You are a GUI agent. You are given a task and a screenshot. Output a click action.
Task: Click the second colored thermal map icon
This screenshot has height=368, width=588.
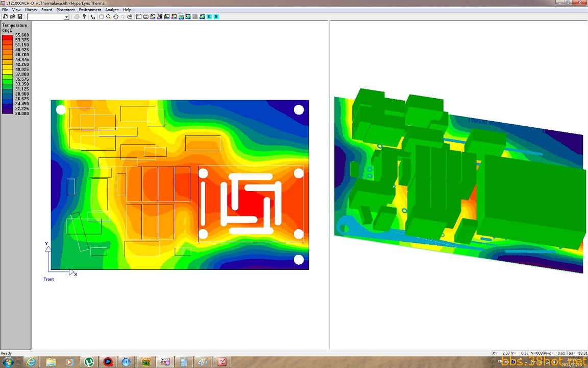point(160,16)
